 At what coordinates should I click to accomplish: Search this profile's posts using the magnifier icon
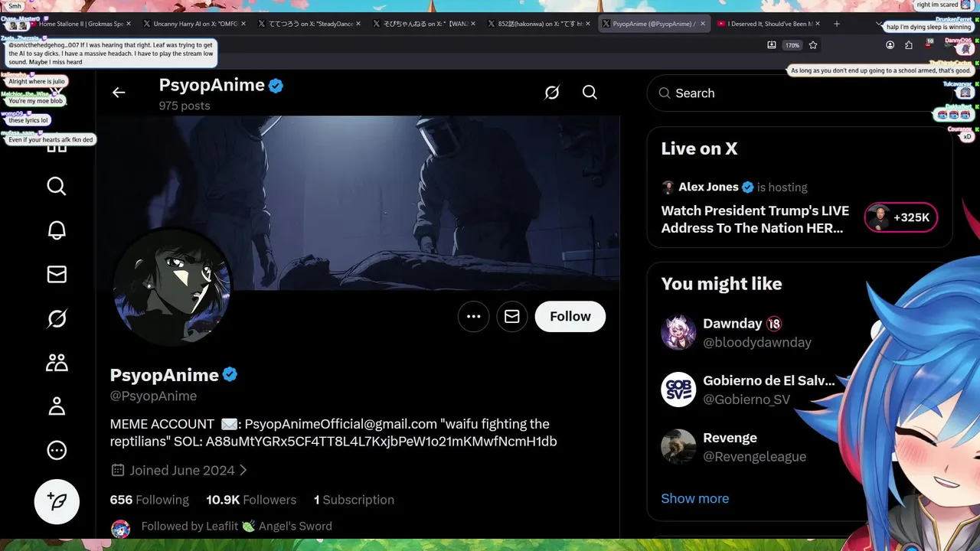coord(590,93)
